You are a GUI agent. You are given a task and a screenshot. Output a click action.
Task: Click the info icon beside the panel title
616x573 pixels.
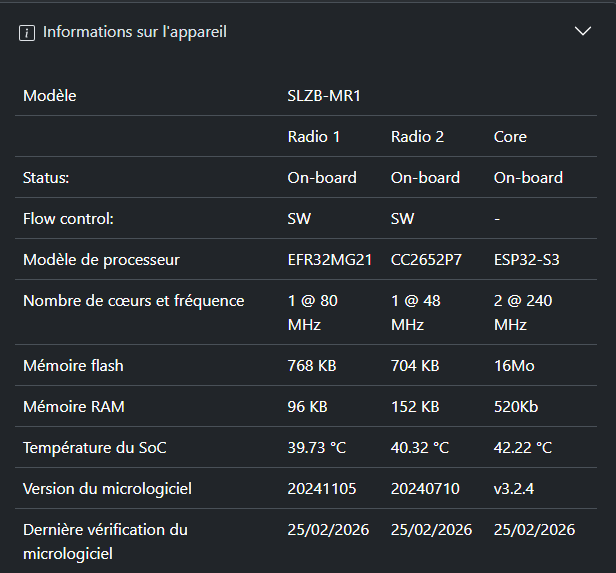(x=27, y=32)
